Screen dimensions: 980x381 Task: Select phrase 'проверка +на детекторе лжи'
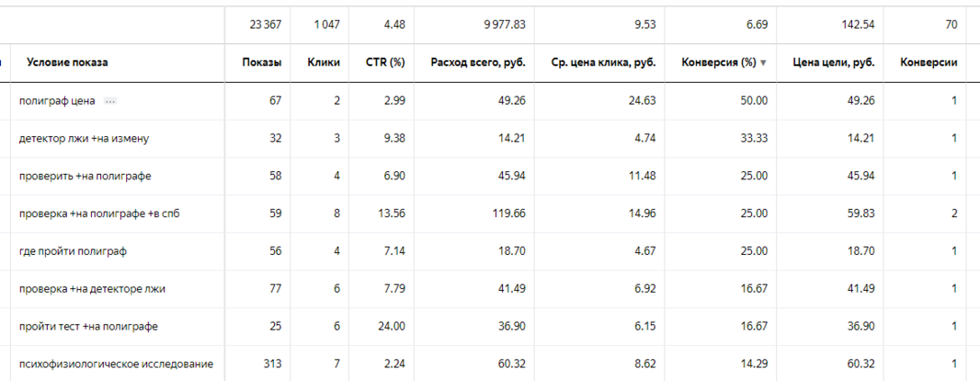pos(93,289)
